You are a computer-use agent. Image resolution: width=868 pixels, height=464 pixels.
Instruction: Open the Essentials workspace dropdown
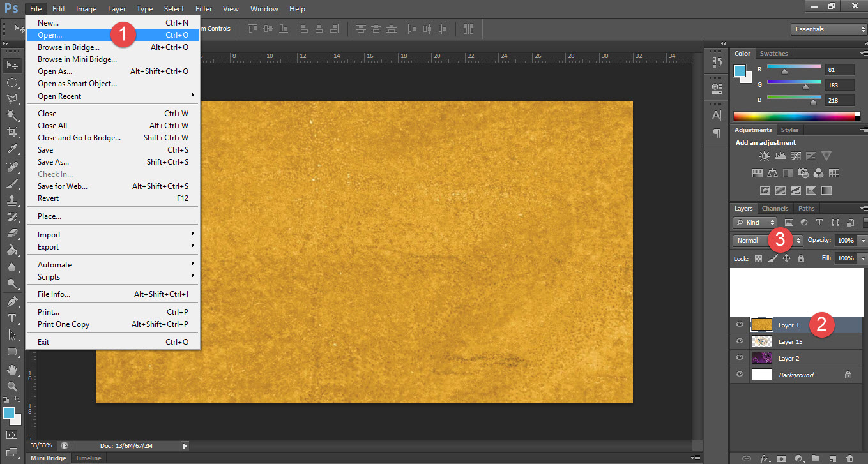click(828, 29)
